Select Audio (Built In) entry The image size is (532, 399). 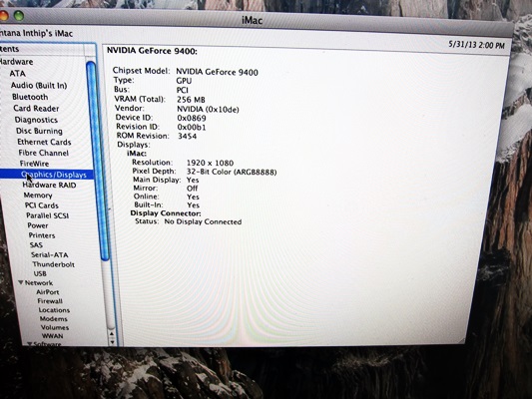39,86
